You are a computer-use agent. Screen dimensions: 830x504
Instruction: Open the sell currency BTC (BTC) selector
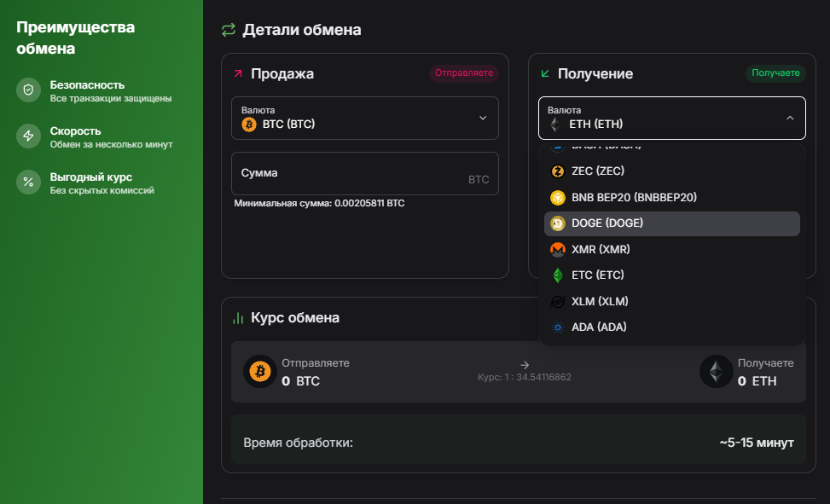[365, 118]
